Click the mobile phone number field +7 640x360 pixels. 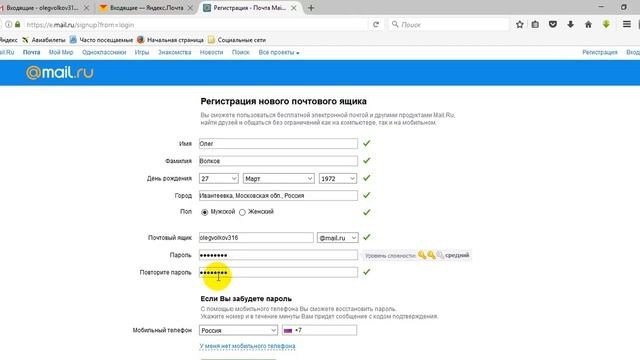click(x=320, y=330)
